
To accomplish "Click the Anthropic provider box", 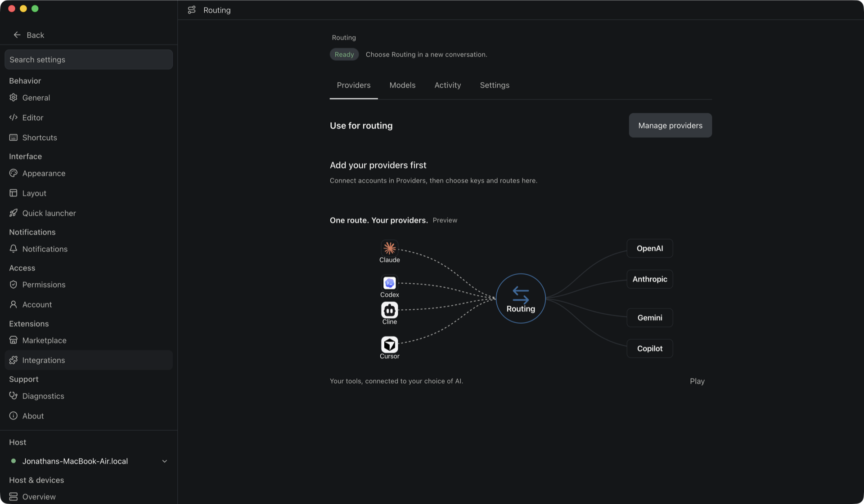I will click(650, 279).
